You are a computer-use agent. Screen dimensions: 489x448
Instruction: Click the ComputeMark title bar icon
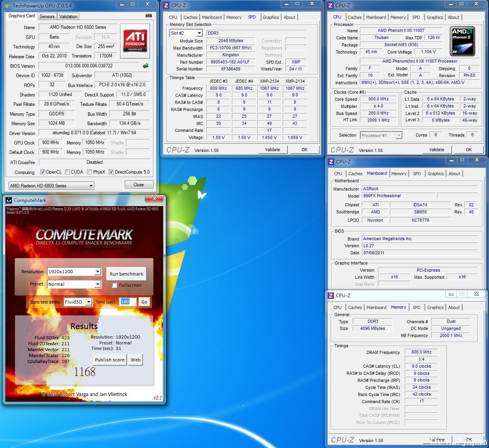click(9, 200)
